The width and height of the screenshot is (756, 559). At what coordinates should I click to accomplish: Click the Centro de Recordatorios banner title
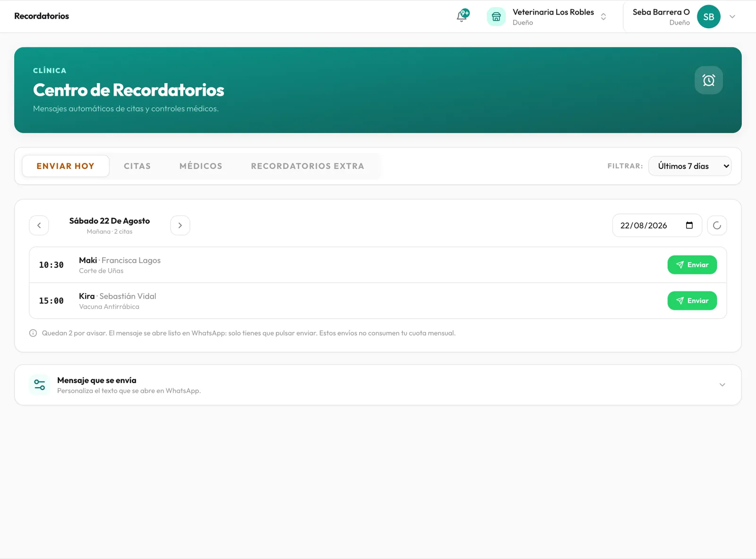pos(129,90)
